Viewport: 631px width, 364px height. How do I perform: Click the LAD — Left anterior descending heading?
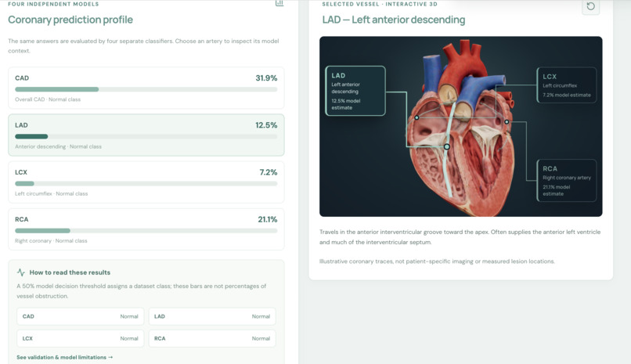[x=394, y=20]
